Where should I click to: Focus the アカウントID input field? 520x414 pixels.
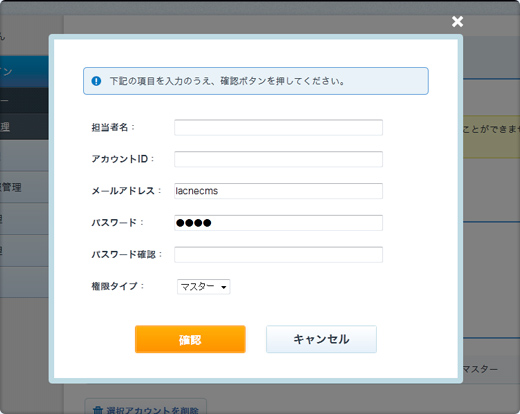(x=278, y=159)
